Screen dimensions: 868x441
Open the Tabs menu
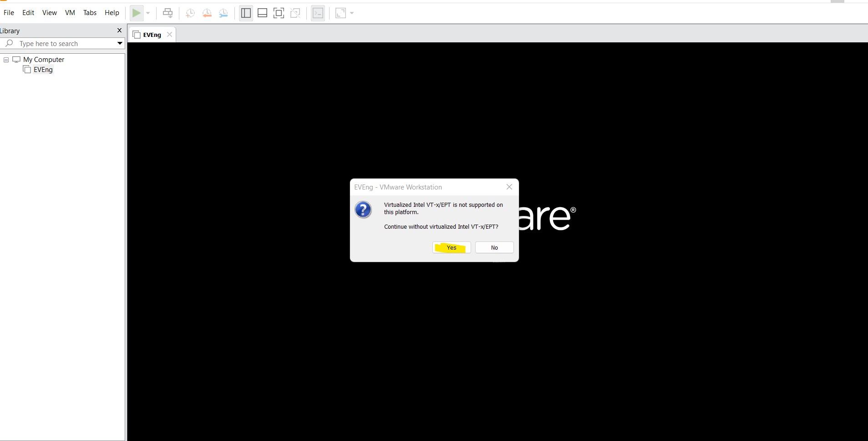pyautogui.click(x=90, y=13)
